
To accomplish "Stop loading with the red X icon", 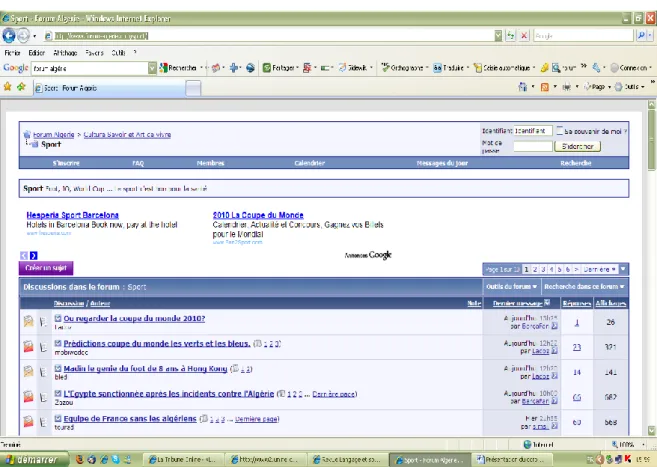I will [524, 36].
